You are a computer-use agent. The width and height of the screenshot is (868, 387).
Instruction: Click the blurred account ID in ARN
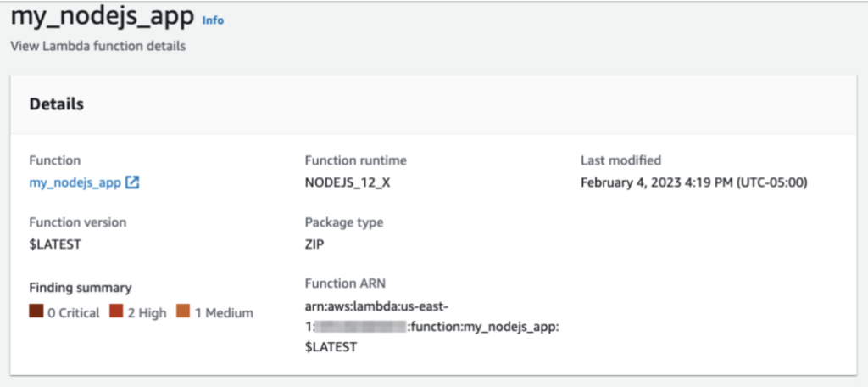361,327
